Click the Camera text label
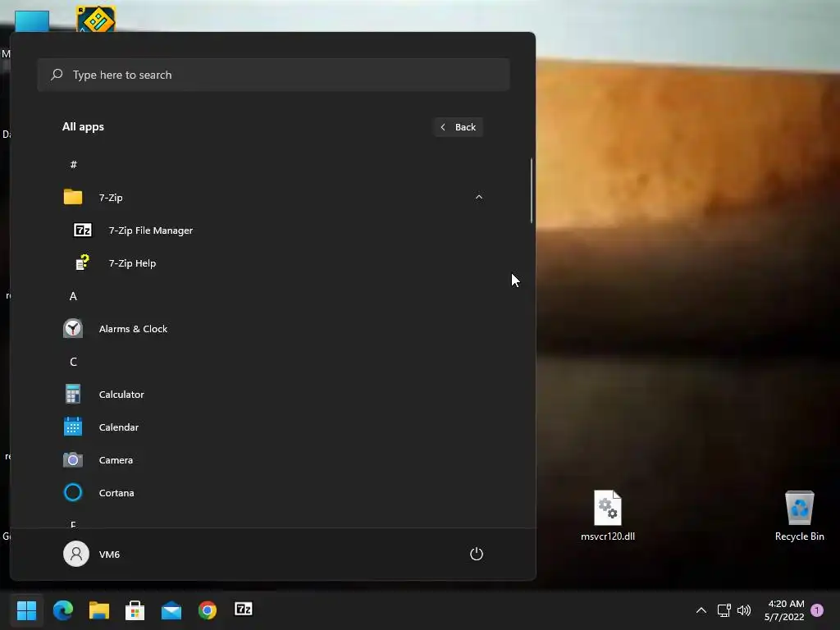The height and width of the screenshot is (630, 840). click(x=116, y=460)
